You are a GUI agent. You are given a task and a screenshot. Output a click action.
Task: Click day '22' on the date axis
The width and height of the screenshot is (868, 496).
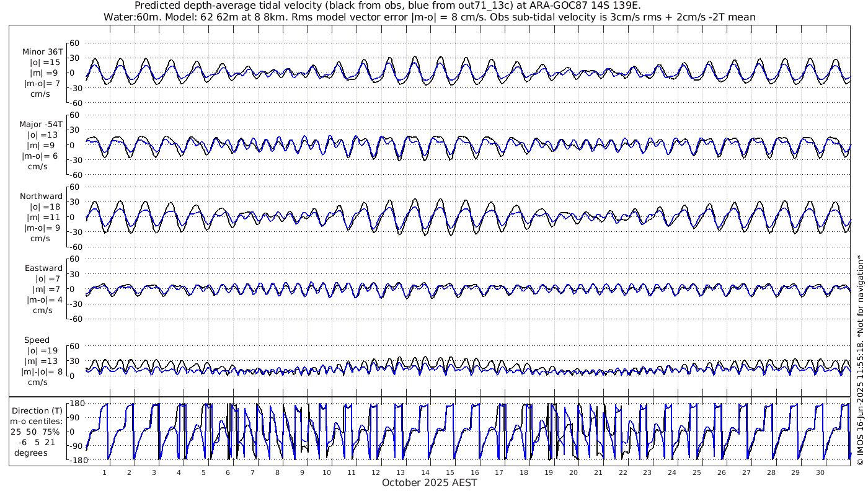point(622,472)
